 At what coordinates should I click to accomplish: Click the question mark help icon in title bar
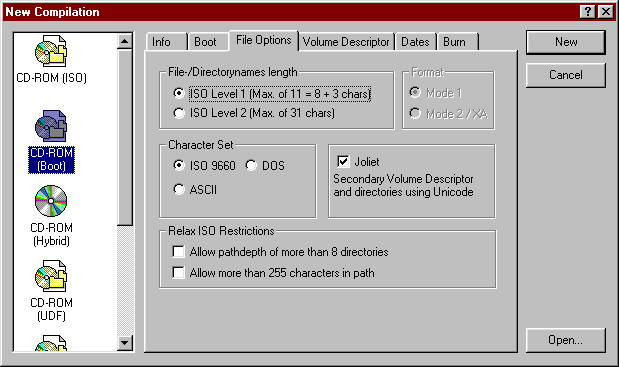coord(588,12)
